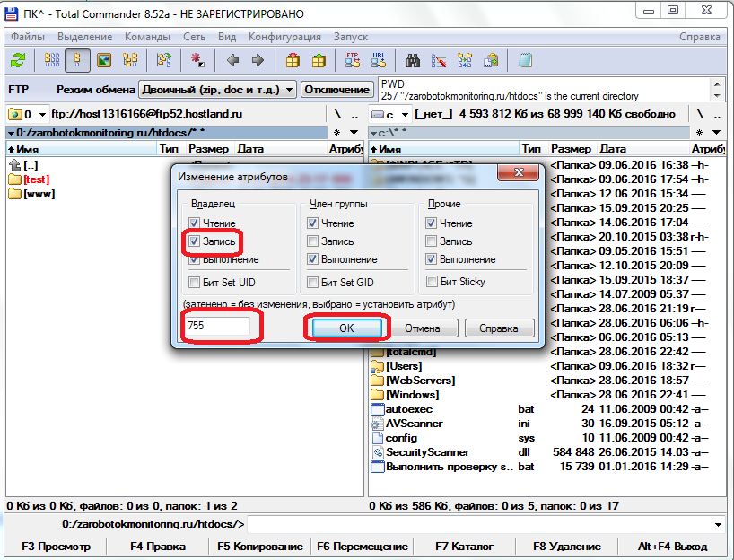
Task: Click the attribute value field showing 755
Action: [x=217, y=328]
